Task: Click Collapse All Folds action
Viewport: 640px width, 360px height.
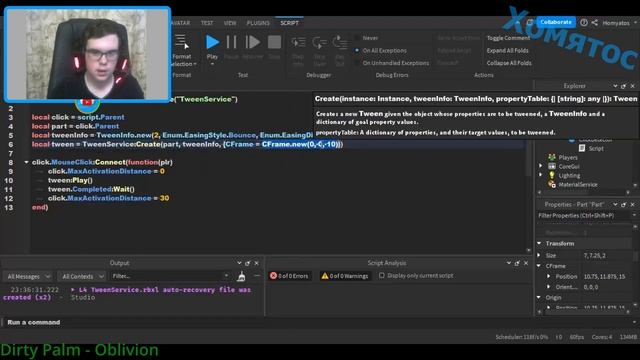Action: click(509, 63)
